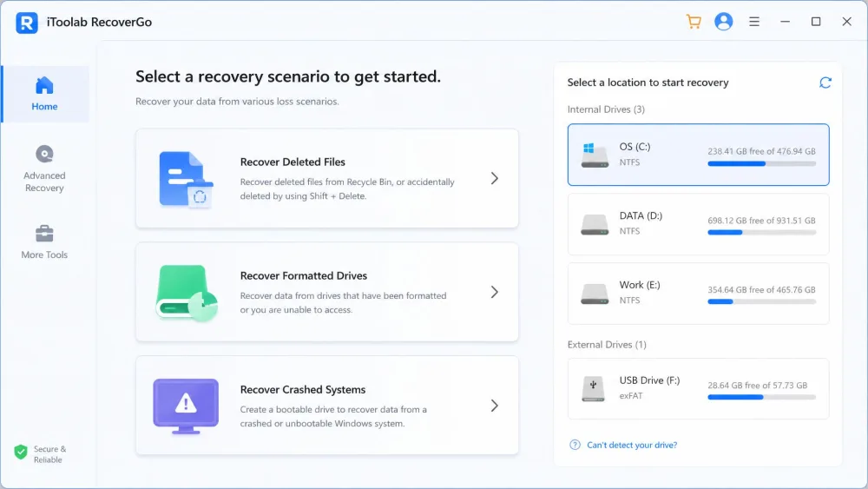Click the help question mark icon
Image resolution: width=868 pixels, height=489 pixels.
click(x=575, y=445)
